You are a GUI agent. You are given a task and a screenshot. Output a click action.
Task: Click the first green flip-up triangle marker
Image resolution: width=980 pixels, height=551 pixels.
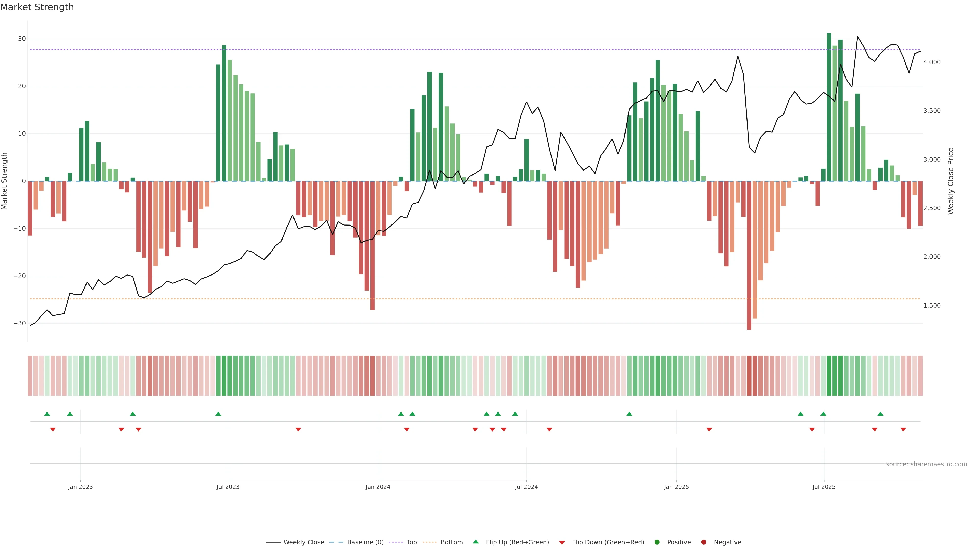tap(47, 414)
